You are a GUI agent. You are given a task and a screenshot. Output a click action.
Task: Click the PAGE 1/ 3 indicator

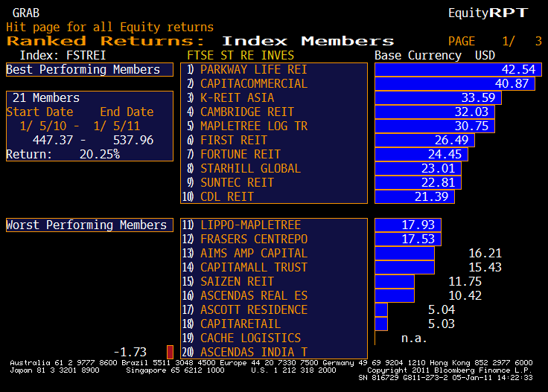(x=495, y=41)
